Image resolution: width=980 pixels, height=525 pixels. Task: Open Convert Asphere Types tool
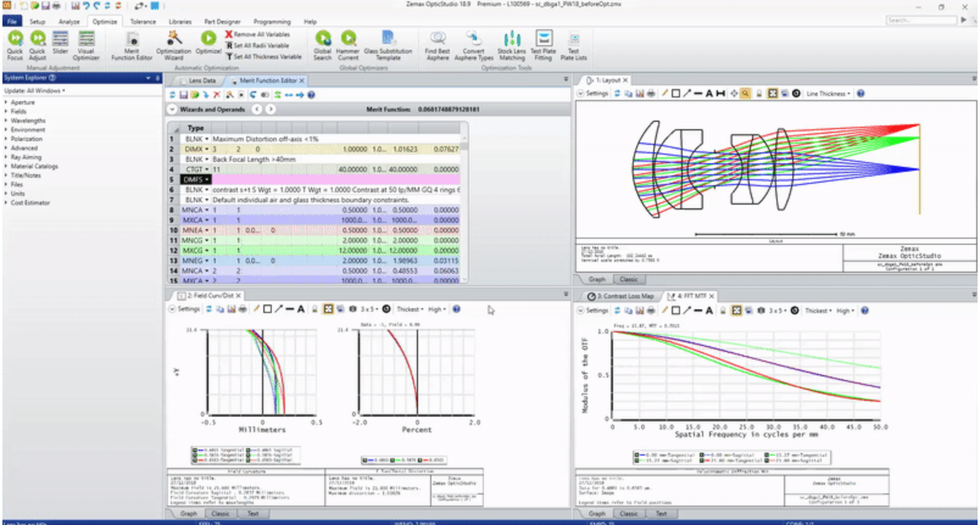pyautogui.click(x=474, y=45)
